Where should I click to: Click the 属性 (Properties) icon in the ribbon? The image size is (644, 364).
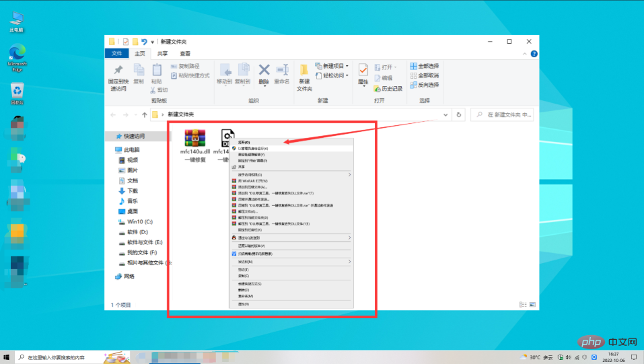click(363, 73)
